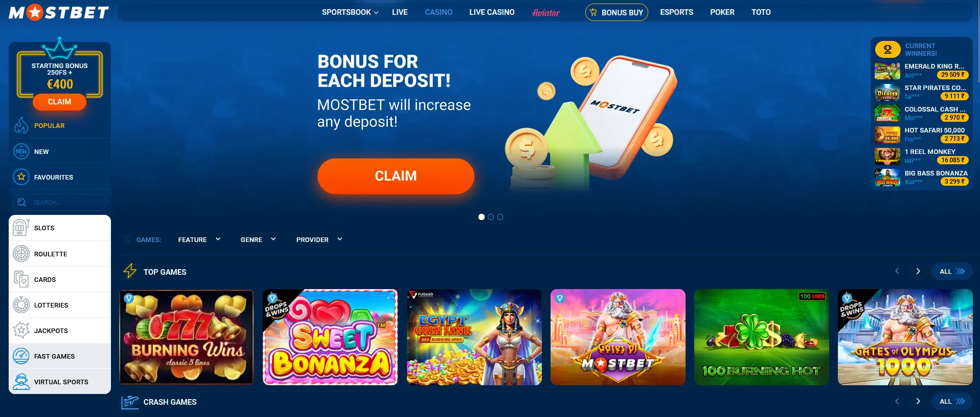Open the Slots category icon
Screen dimensions: 980x417
[x=21, y=228]
